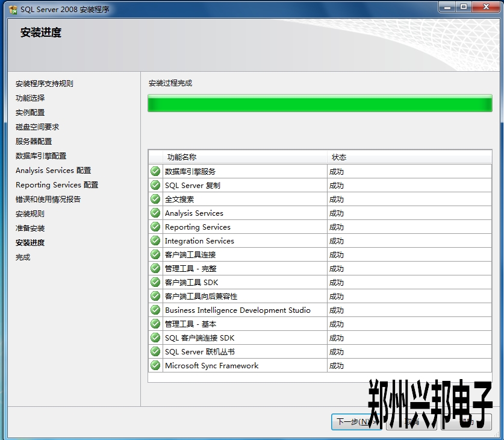Click the 管理工具 - 基本 feature name
The height and width of the screenshot is (440, 504).
point(191,324)
